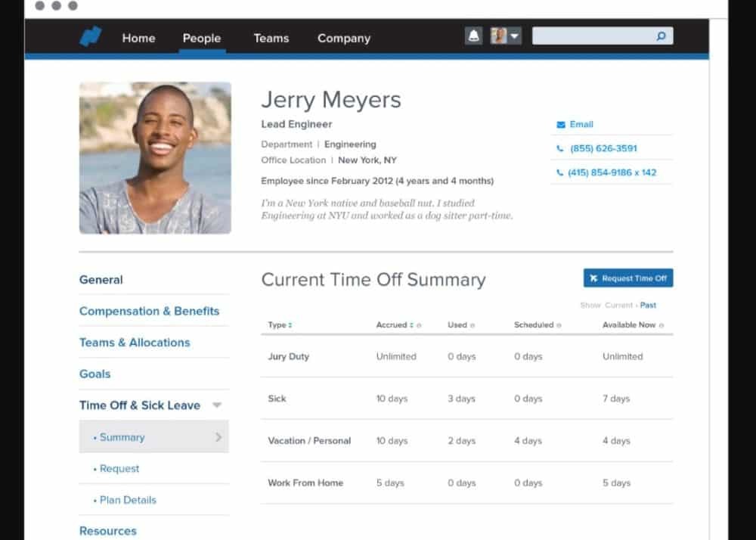Click the user avatar in the top bar
The image size is (756, 540).
pyautogui.click(x=498, y=36)
